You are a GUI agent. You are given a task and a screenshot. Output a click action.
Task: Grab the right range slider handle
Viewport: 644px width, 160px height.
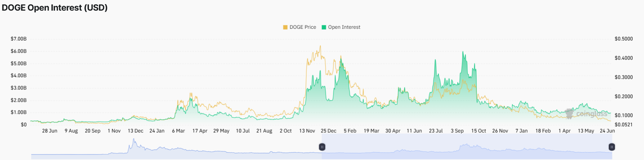click(612, 147)
